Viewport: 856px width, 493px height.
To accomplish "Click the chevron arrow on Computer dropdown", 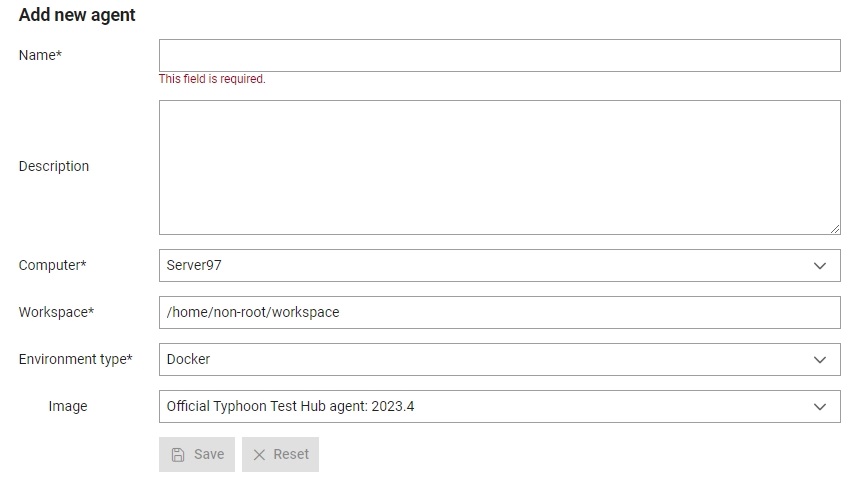I will pyautogui.click(x=819, y=266).
